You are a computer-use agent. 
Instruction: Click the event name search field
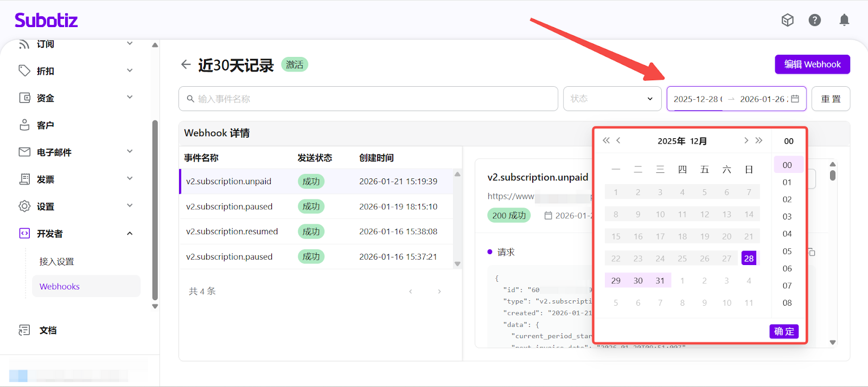pos(368,99)
